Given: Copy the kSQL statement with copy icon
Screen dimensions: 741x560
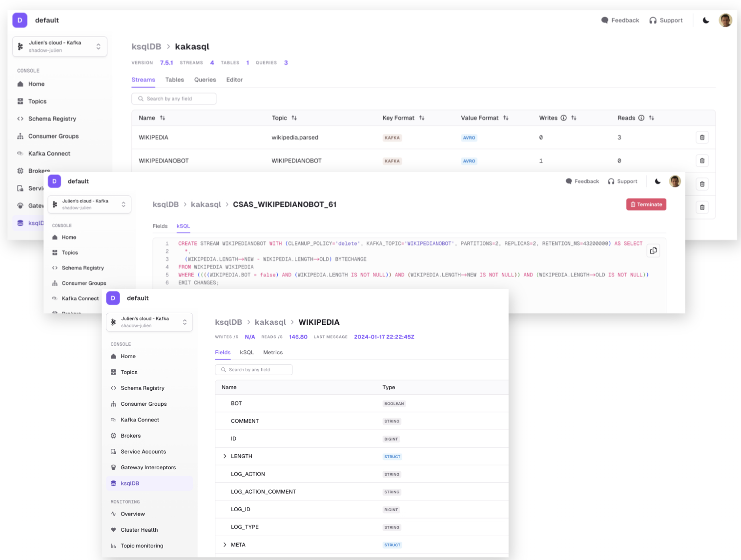Looking at the screenshot, I should pyautogui.click(x=653, y=251).
